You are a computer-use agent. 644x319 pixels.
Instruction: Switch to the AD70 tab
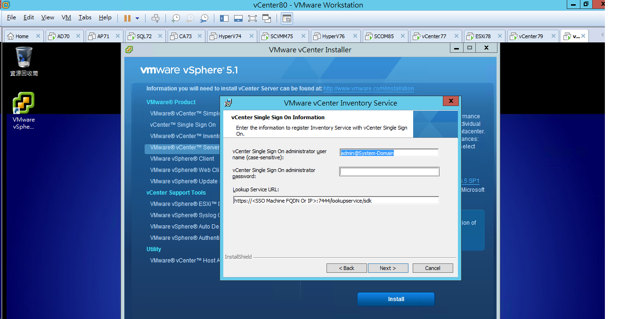(x=63, y=36)
